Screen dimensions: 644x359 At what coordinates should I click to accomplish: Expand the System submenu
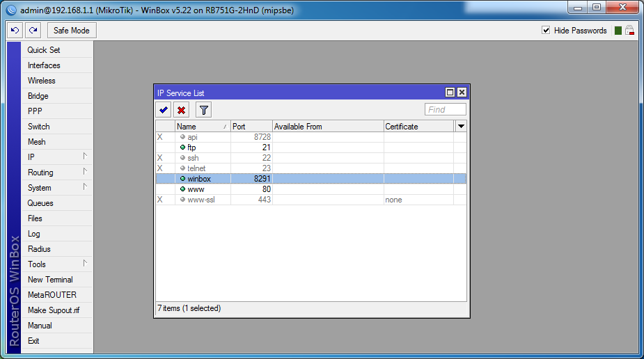85,187
